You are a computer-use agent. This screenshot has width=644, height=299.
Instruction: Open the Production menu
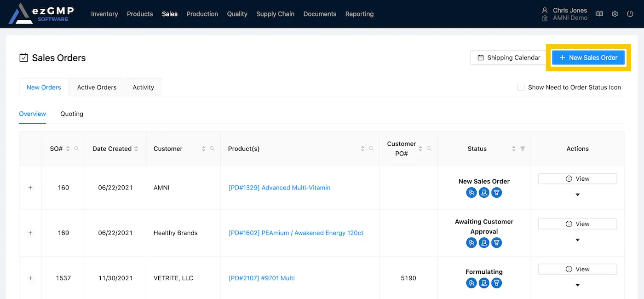pos(202,14)
